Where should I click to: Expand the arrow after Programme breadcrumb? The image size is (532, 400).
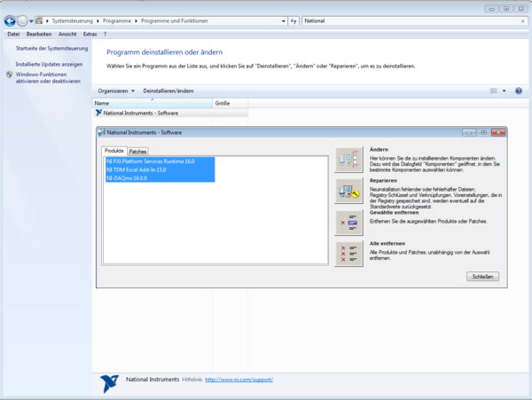tap(136, 21)
